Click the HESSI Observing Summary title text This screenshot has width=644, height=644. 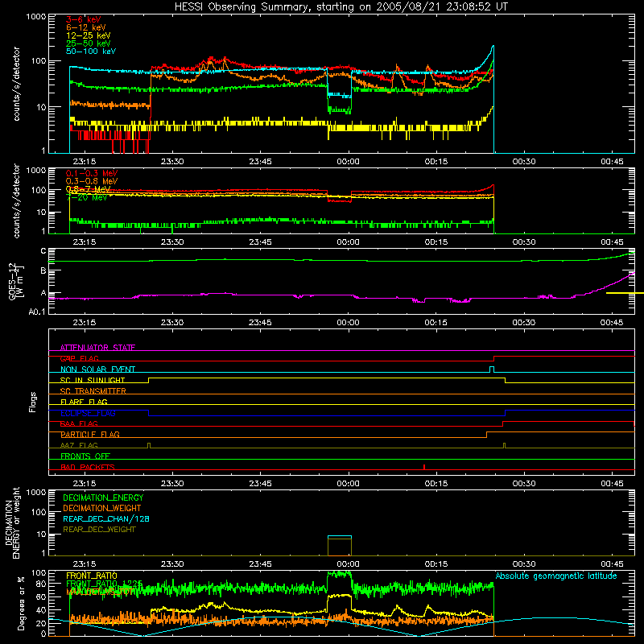coord(341,7)
